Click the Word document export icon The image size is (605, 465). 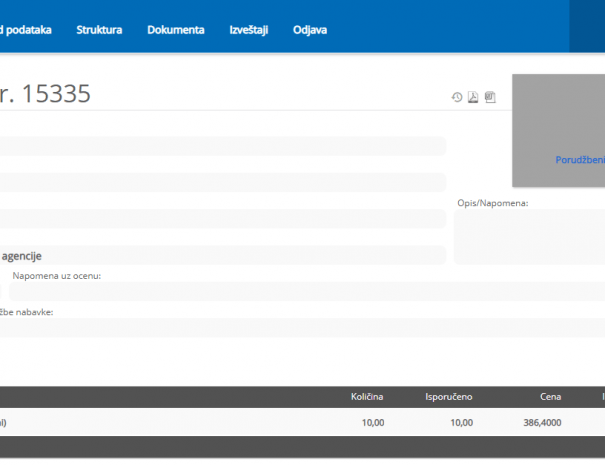pos(490,97)
